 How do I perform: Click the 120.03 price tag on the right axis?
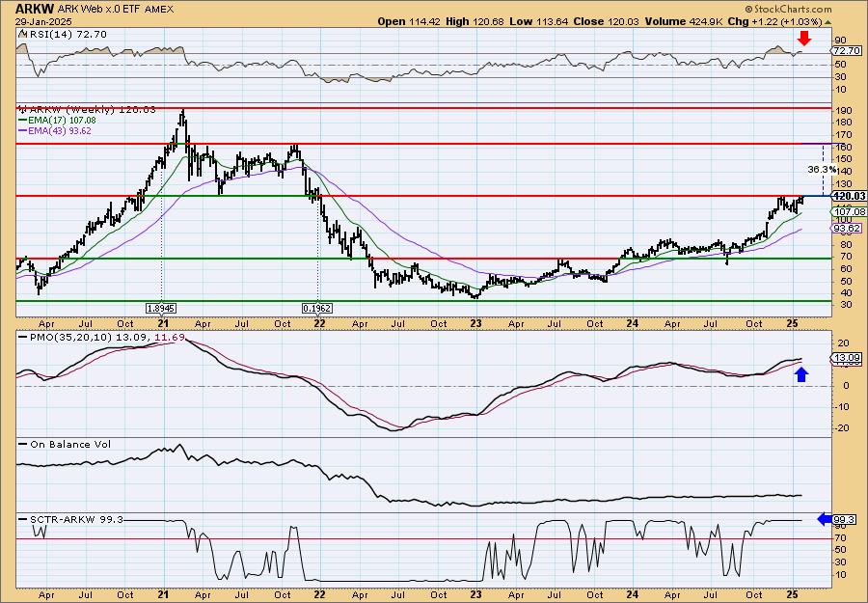[x=849, y=196]
